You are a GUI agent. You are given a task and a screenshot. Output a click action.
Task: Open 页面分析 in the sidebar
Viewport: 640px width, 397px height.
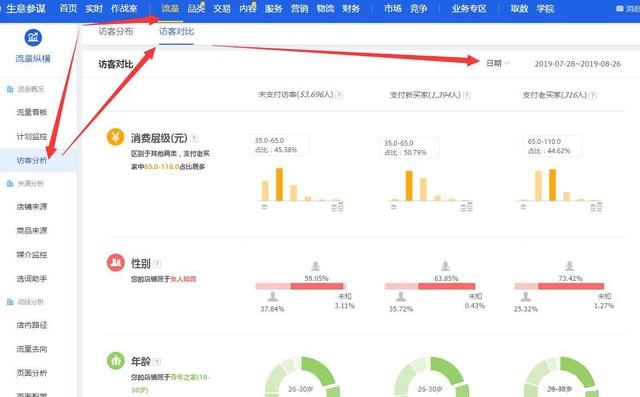(32, 373)
